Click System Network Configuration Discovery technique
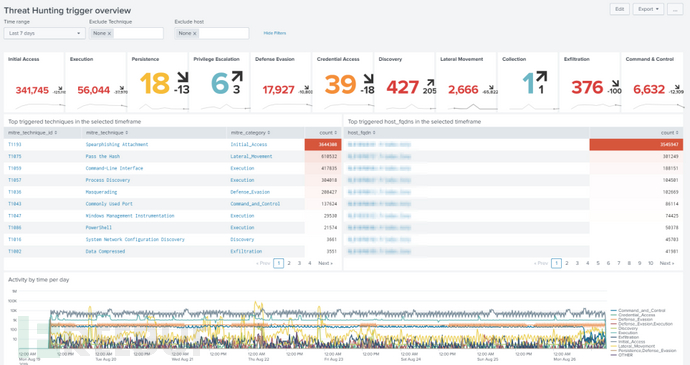The width and height of the screenshot is (690, 365). (x=135, y=240)
